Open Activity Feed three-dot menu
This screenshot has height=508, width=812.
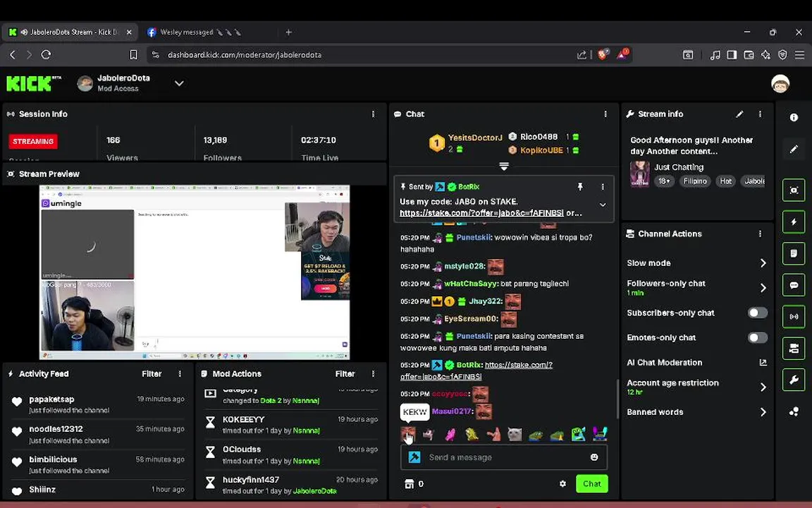point(180,374)
